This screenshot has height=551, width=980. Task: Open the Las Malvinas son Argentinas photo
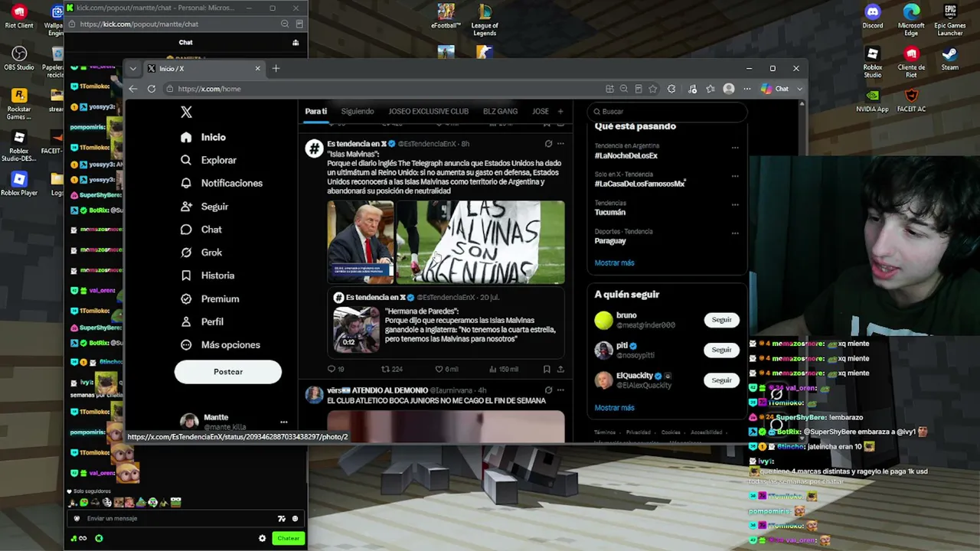[x=481, y=242]
